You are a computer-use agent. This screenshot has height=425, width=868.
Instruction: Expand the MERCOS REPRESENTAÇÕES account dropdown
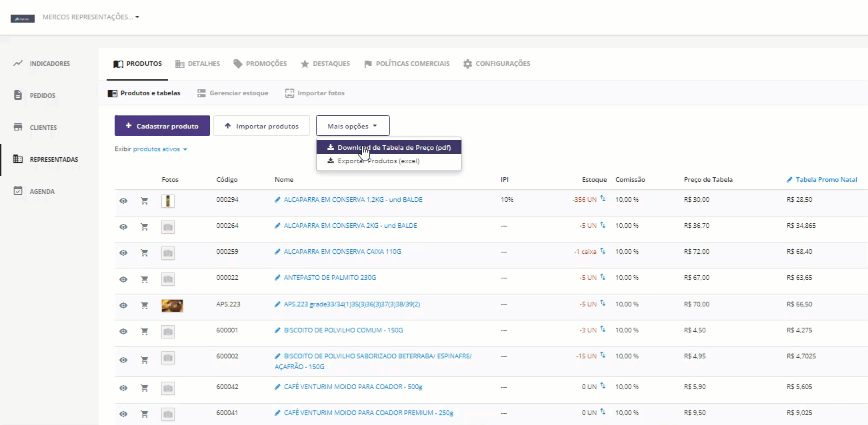91,17
